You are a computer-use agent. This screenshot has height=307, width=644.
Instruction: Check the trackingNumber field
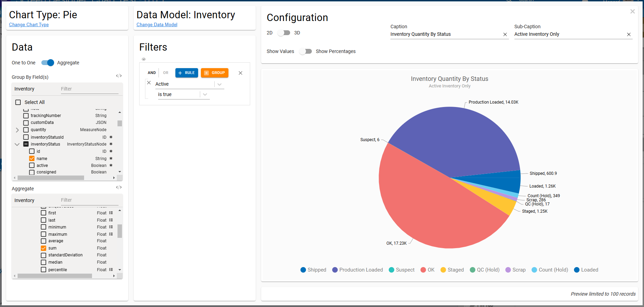(x=26, y=116)
